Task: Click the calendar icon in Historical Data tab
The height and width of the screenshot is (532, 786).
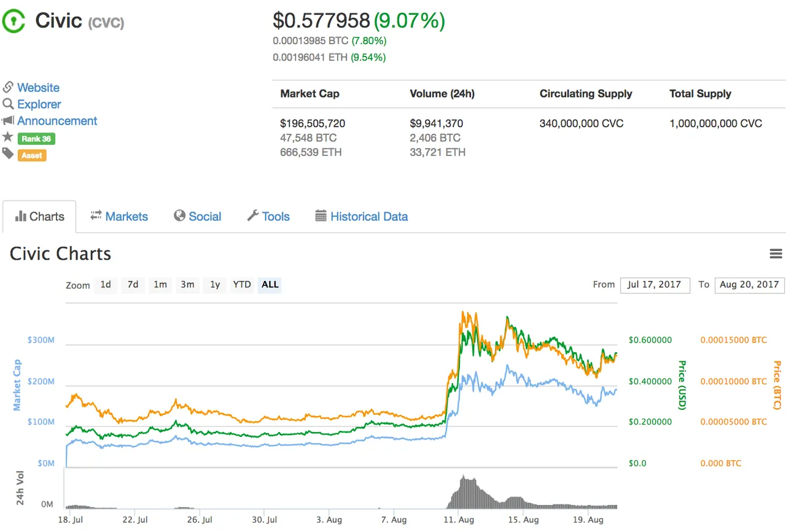Action: (x=321, y=215)
